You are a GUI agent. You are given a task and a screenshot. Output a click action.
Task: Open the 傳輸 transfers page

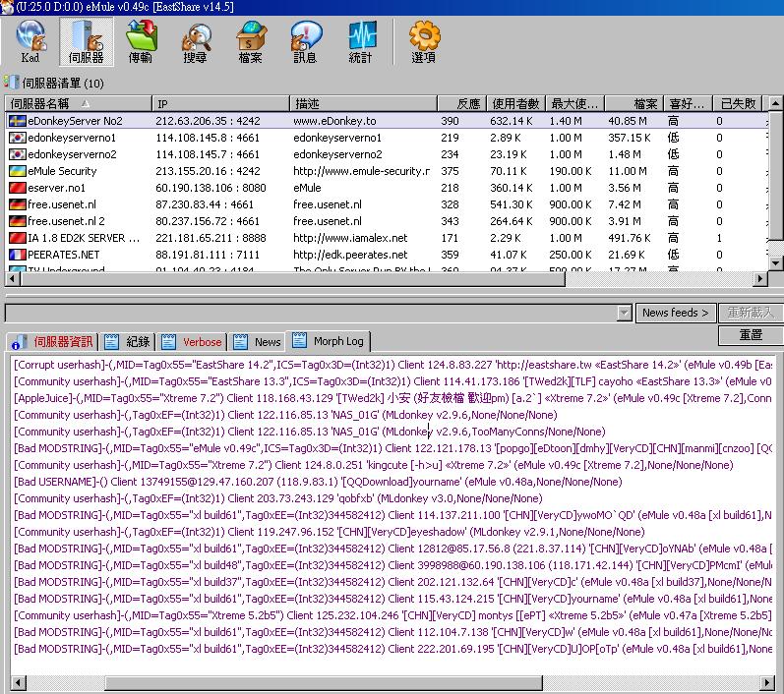coord(141,42)
